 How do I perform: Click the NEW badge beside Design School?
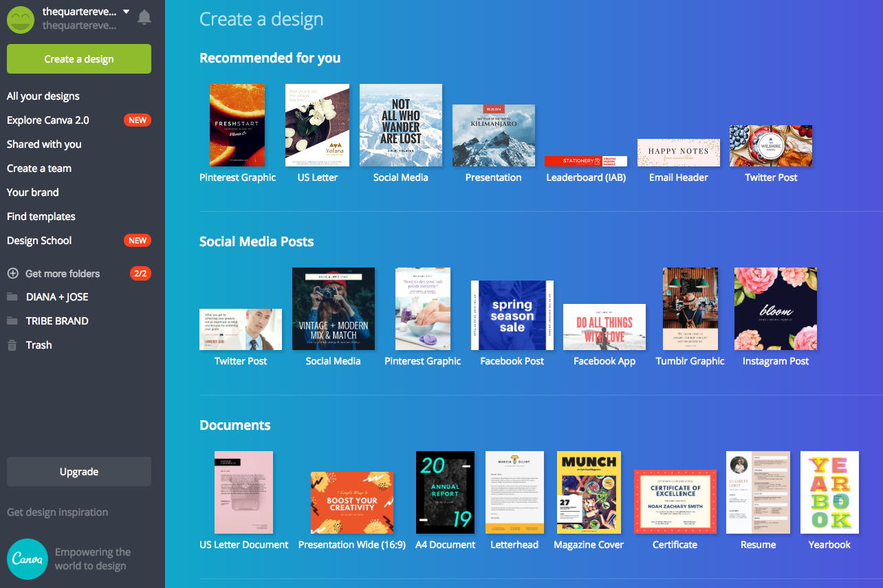[138, 241]
